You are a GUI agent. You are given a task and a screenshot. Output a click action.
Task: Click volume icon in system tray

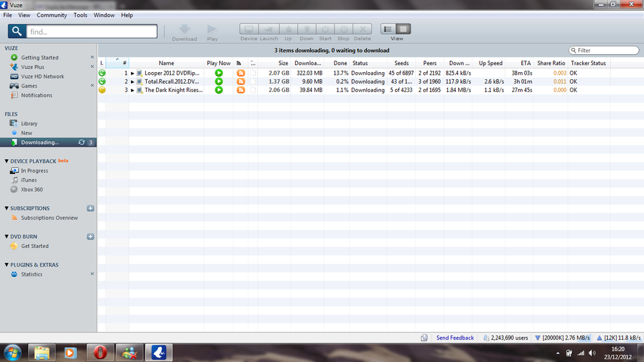(x=592, y=353)
